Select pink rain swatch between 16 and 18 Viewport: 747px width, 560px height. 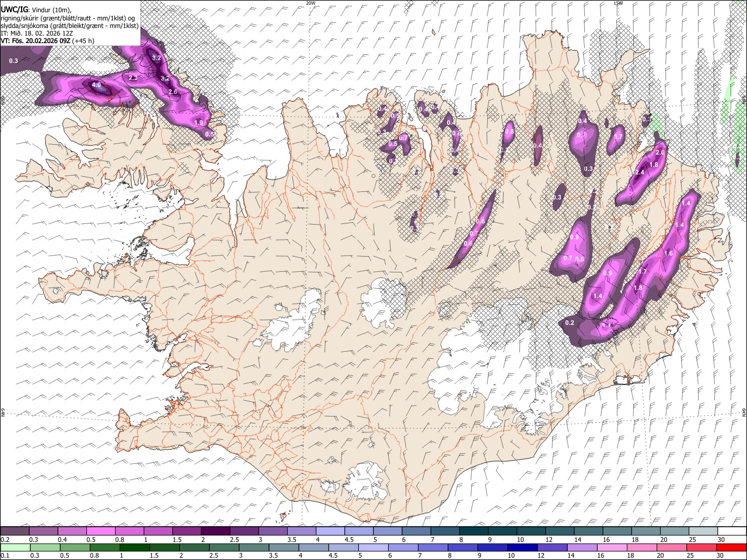click(612, 547)
